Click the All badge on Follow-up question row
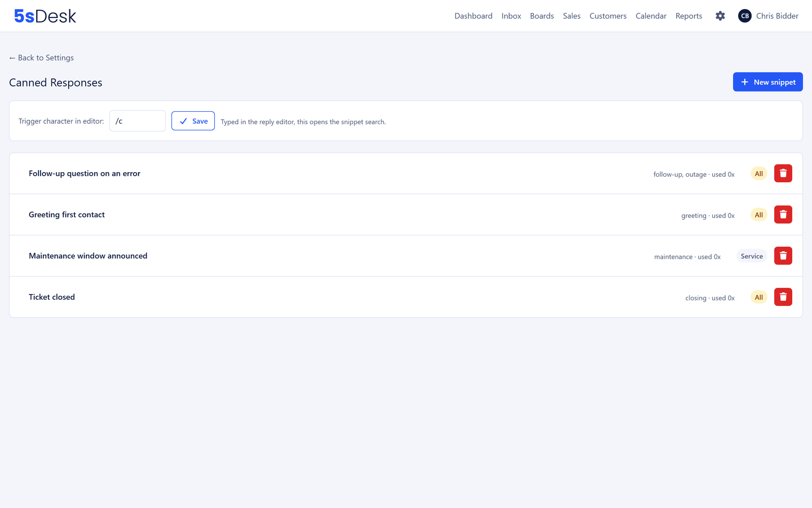This screenshot has width=812, height=508. [x=759, y=174]
